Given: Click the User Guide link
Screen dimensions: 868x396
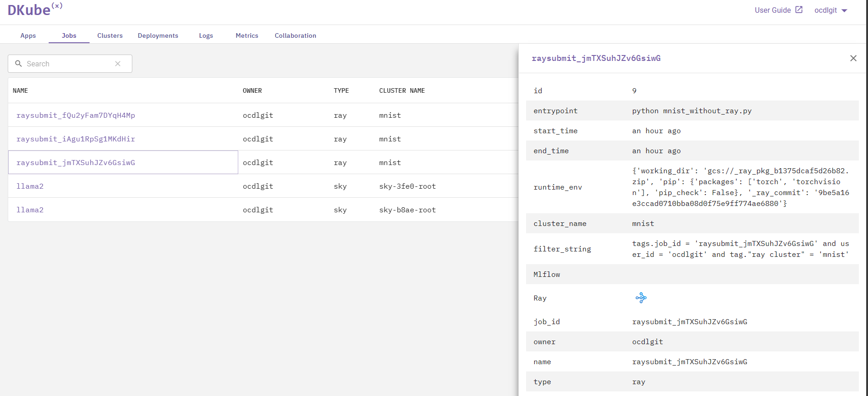Looking at the screenshot, I should (773, 10).
